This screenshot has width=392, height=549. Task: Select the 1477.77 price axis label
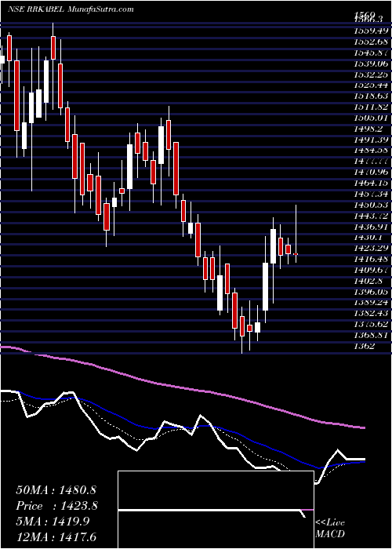372,161
